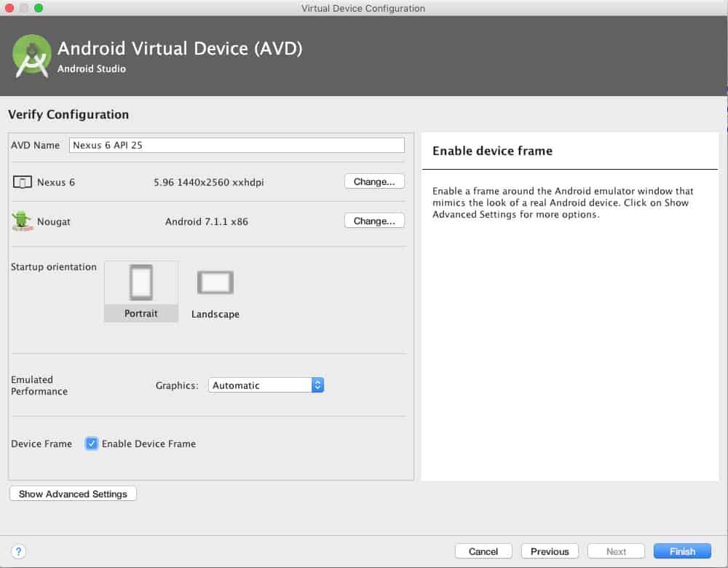Image resolution: width=728 pixels, height=568 pixels.
Task: Click the 'Emulated Performance' label
Action: point(39,385)
